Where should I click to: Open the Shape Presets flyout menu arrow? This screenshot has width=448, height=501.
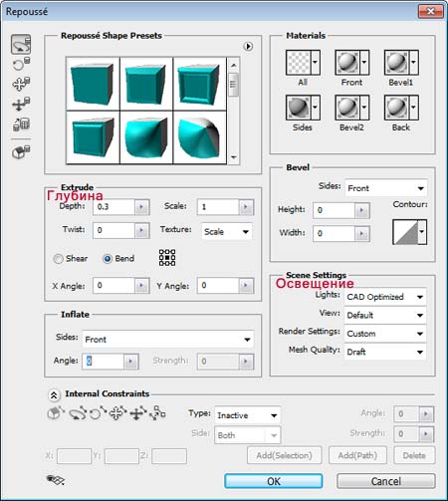248,46
